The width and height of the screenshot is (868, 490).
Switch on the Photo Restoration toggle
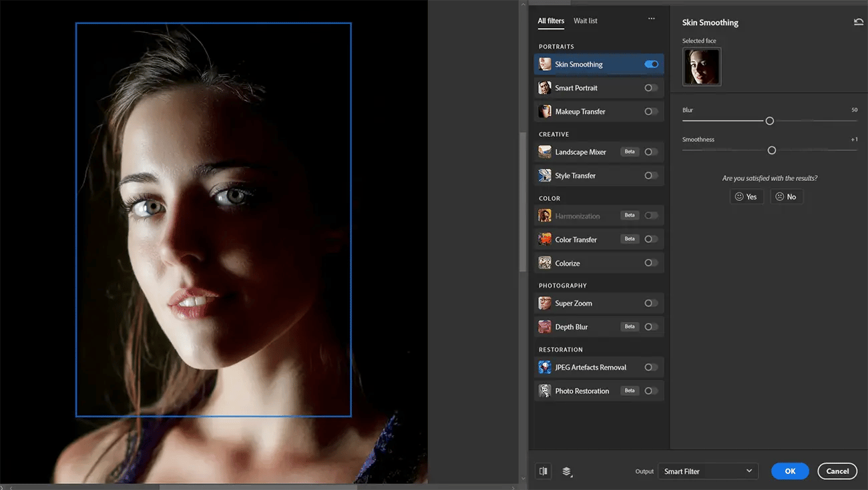(x=651, y=391)
